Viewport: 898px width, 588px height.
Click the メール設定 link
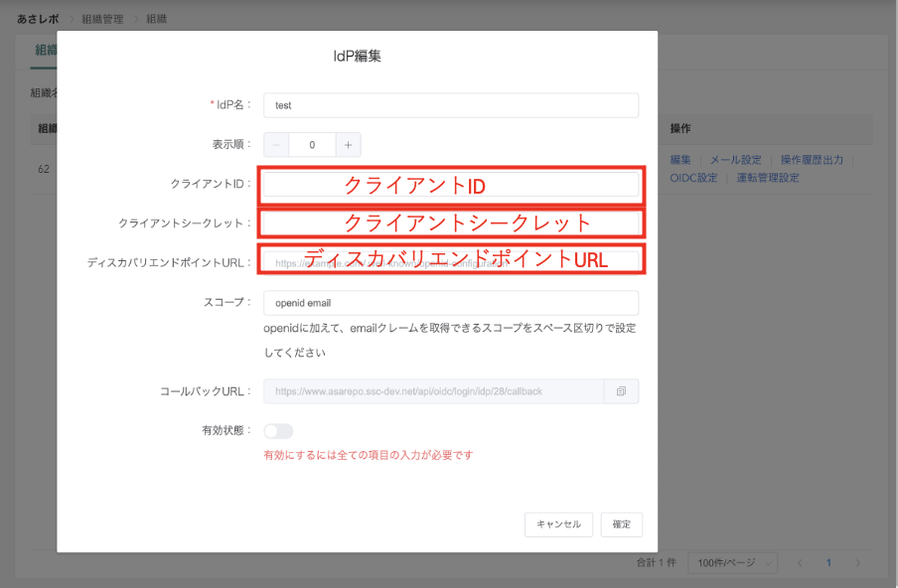[x=735, y=160]
